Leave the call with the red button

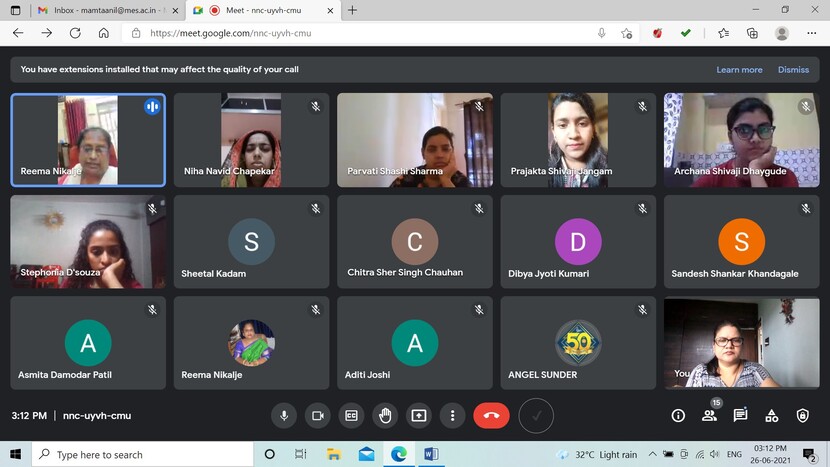(491, 415)
